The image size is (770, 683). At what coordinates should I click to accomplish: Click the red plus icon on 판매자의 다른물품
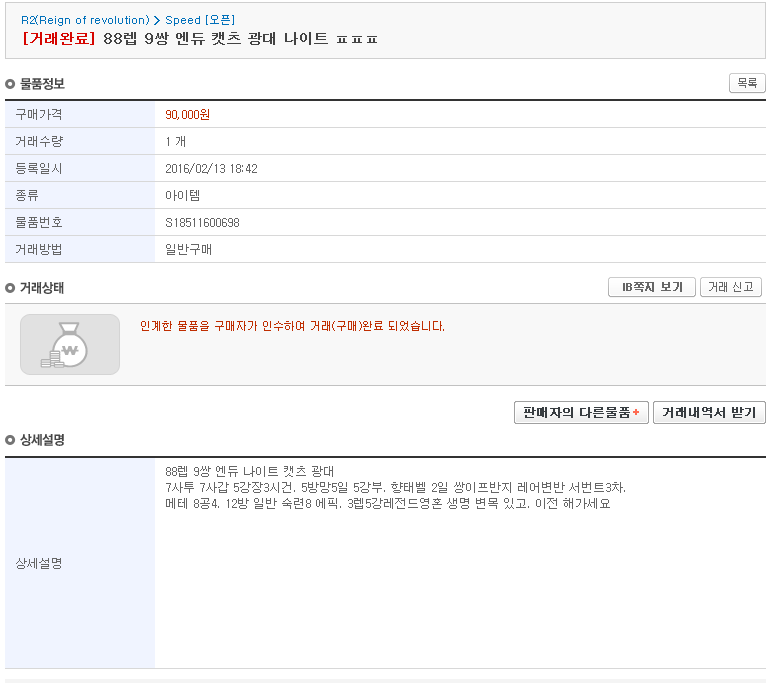pos(636,412)
